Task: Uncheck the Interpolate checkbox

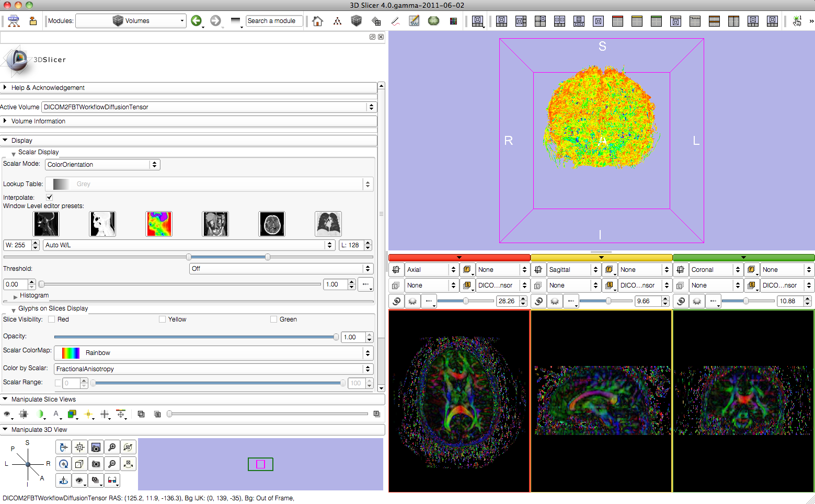Action: [49, 197]
